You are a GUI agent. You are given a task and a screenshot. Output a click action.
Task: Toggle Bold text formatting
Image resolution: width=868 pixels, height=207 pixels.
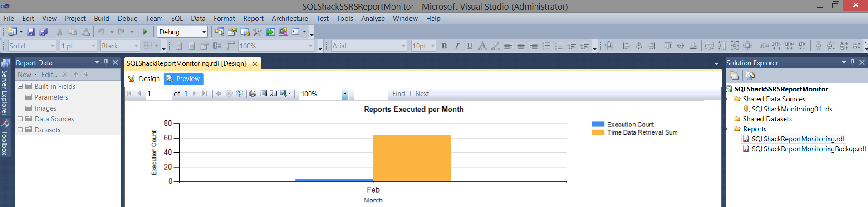444,46
